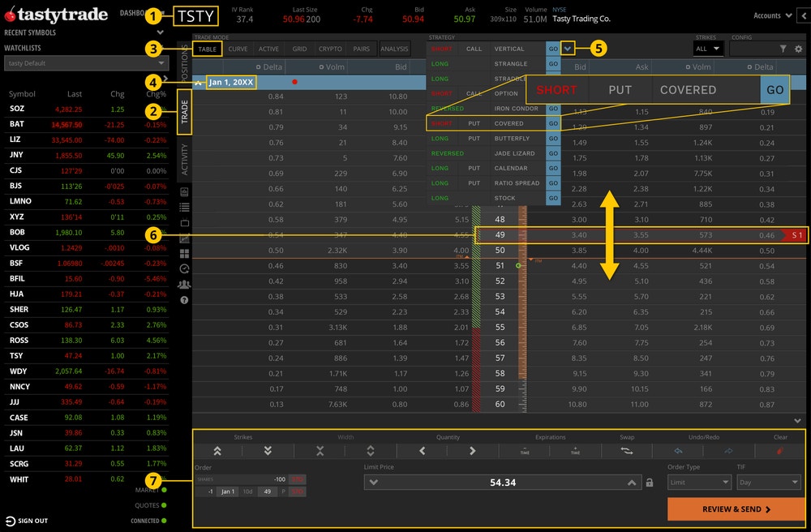Open the Accounts dropdown
811x532 pixels.
772,15
